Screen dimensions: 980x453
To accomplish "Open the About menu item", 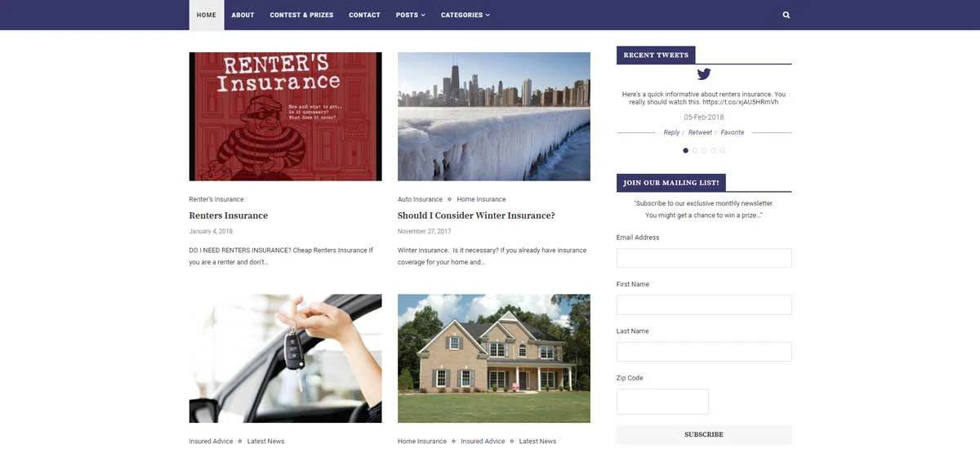I will pyautogui.click(x=243, y=15).
